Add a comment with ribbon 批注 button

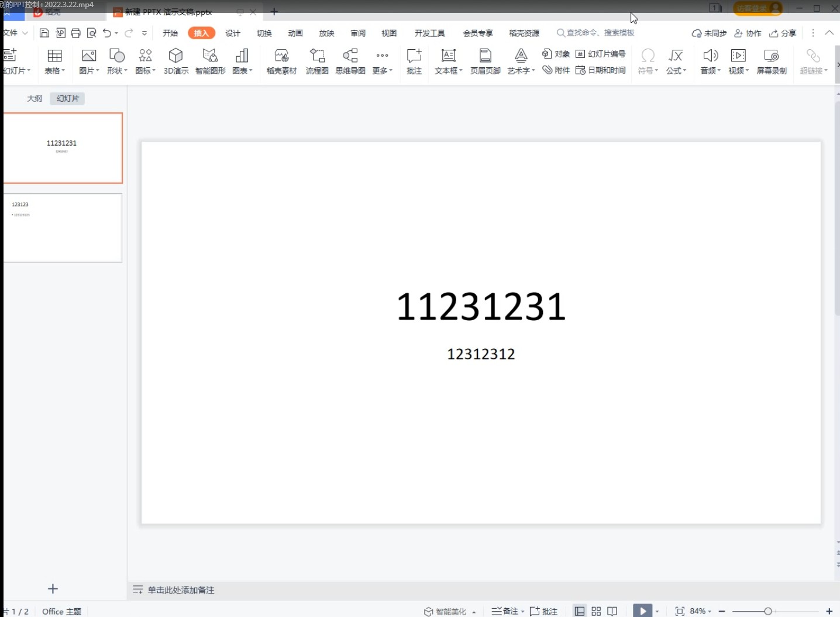pos(414,61)
